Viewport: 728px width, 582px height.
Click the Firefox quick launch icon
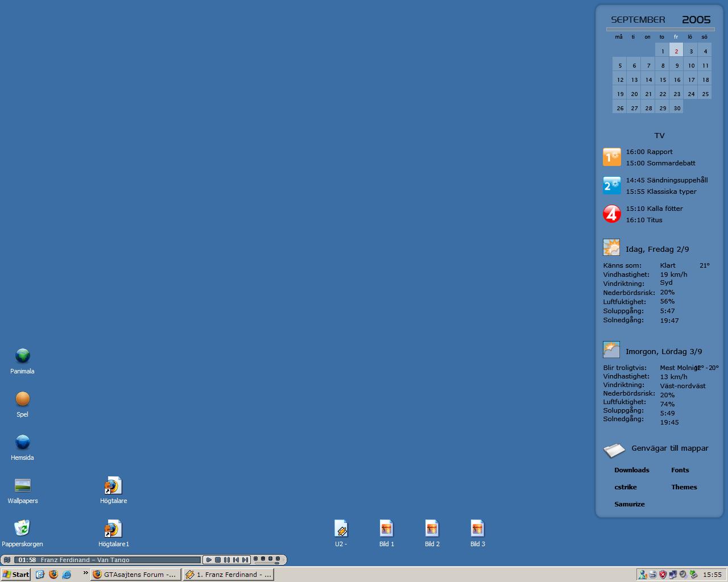tap(53, 574)
